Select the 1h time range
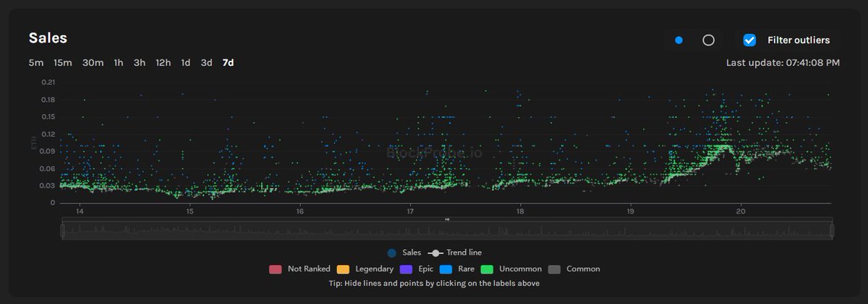This screenshot has width=868, height=304. (118, 63)
